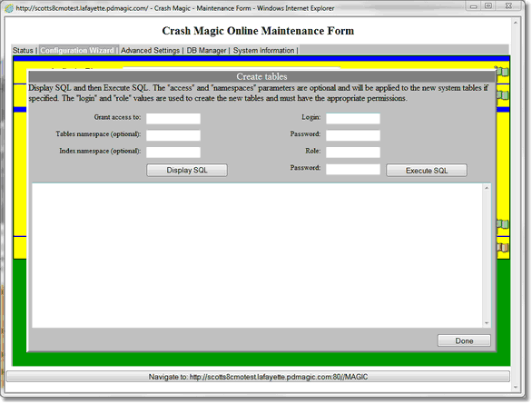This screenshot has width=532, height=404.
Task: Follow the Navigate to MAGIC link button
Action: 258,377
